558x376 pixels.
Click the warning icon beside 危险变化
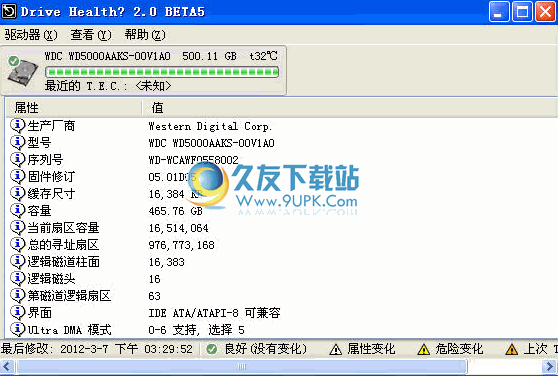point(423,349)
